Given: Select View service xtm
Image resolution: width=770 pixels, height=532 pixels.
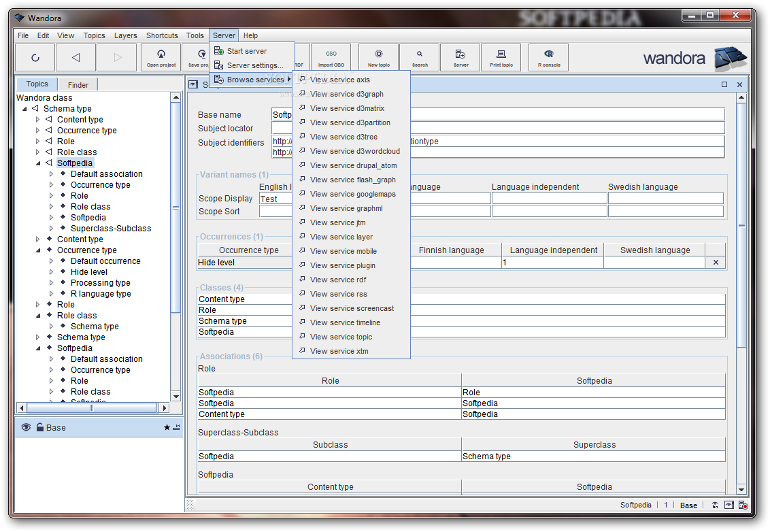Looking at the screenshot, I should tap(351, 351).
